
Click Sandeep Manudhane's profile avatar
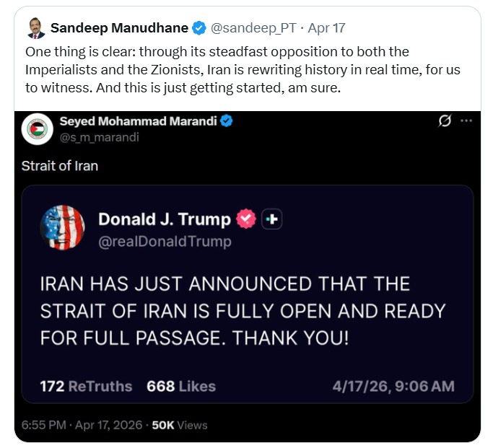pos(34,28)
